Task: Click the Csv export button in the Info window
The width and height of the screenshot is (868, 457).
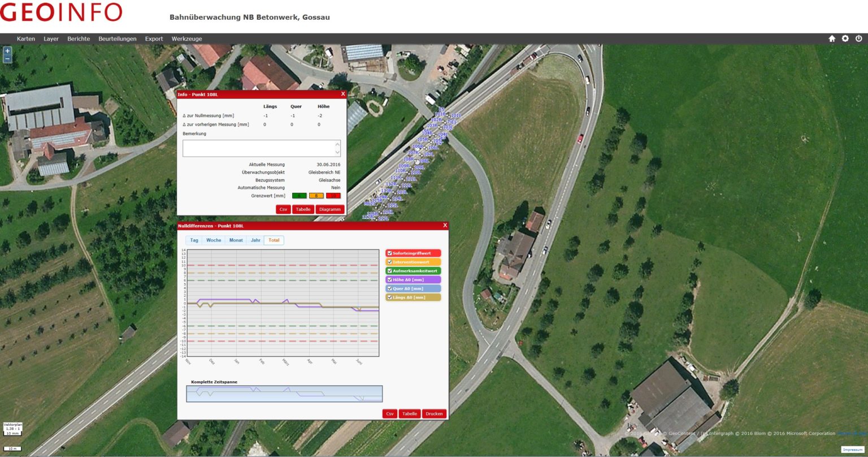Action: [283, 209]
